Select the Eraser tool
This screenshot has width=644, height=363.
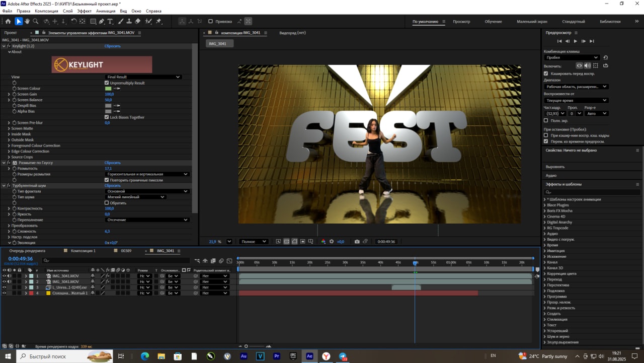[x=138, y=21]
